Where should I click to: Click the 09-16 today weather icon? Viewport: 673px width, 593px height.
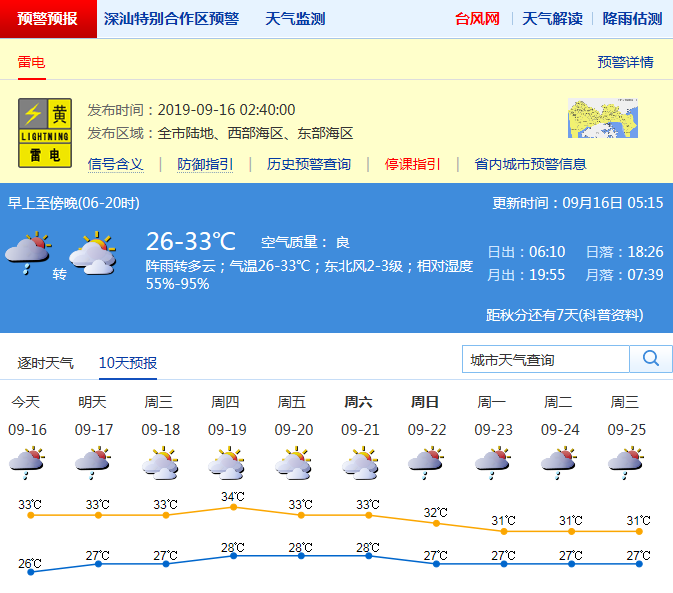point(28,462)
